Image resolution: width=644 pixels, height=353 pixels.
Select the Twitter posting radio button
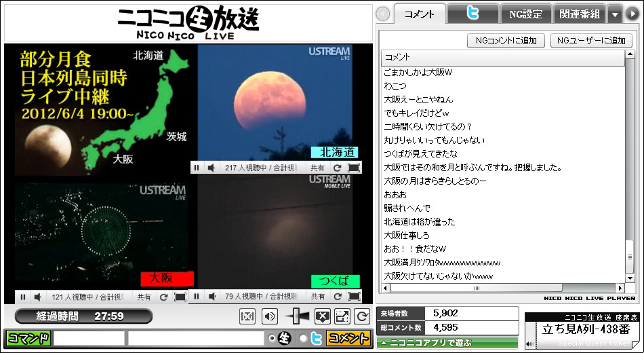[x=304, y=339]
